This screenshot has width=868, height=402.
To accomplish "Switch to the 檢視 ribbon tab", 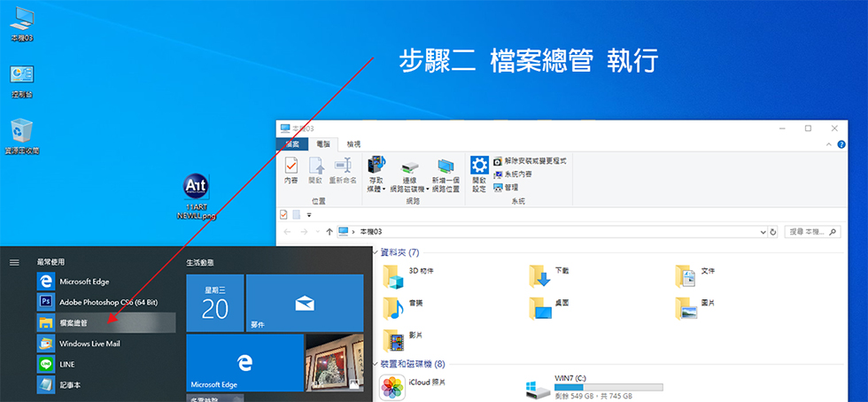I will click(353, 143).
